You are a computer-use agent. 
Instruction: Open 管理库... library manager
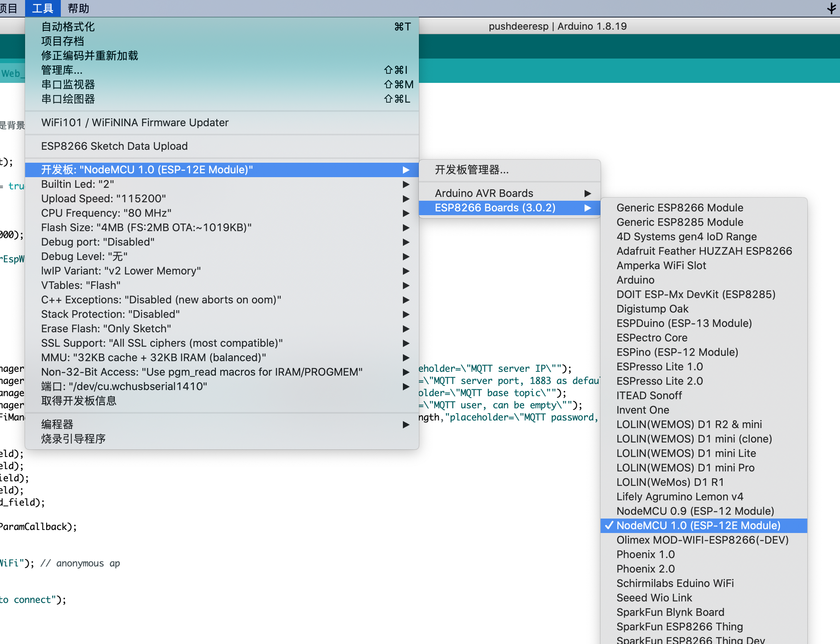pos(222,70)
